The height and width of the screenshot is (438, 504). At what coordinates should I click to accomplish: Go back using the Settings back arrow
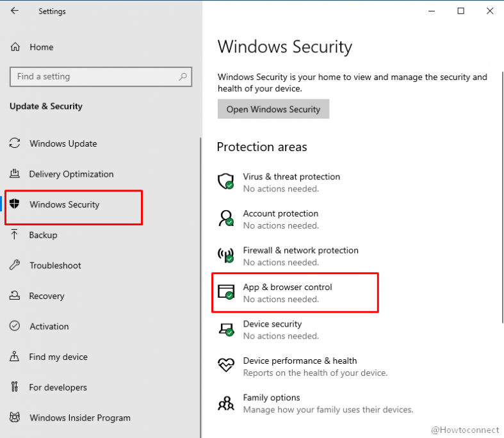pyautogui.click(x=15, y=11)
